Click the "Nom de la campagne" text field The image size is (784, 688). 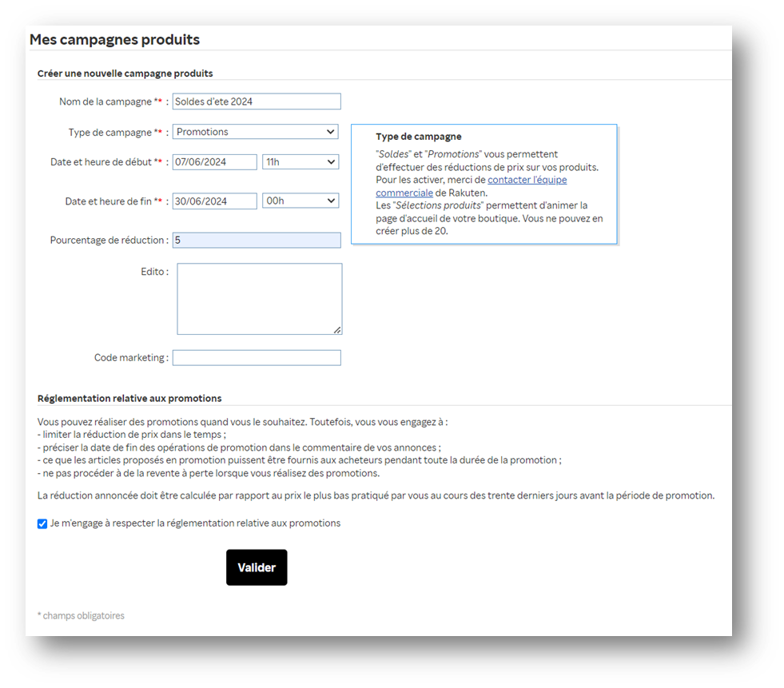(x=257, y=101)
